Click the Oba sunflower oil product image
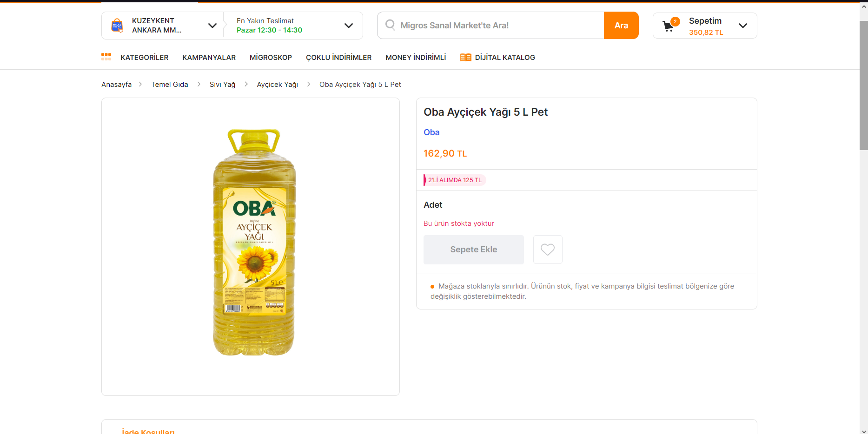868x434 pixels. (x=254, y=242)
